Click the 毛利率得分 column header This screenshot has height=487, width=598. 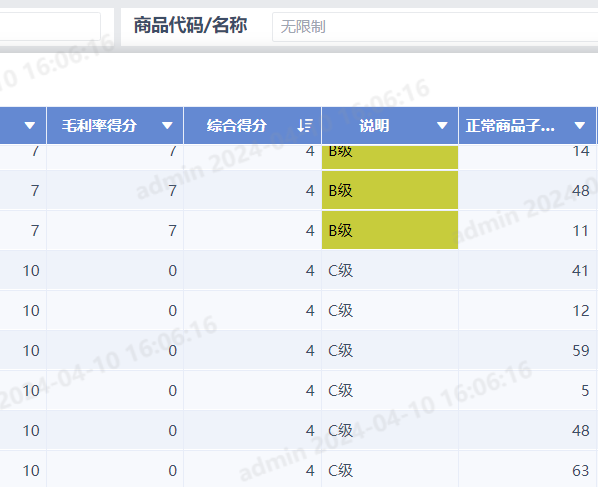pos(99,125)
